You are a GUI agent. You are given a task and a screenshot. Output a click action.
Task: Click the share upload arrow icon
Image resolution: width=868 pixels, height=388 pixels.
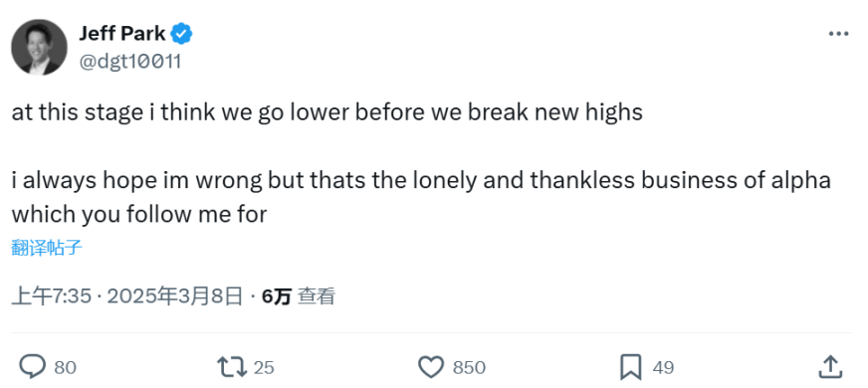point(830,367)
